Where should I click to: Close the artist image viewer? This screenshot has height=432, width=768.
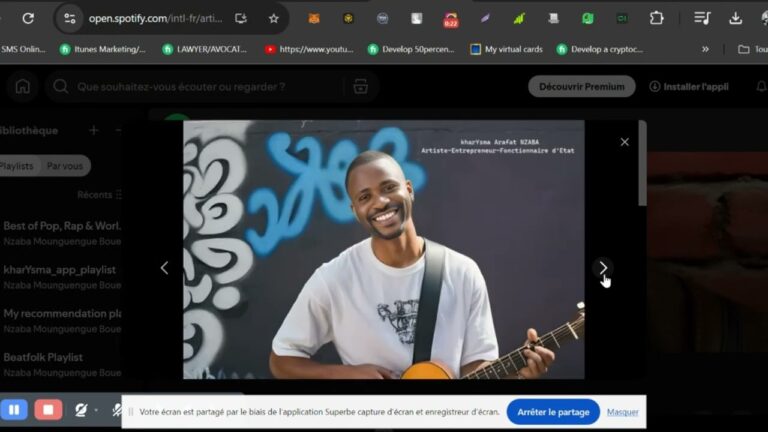(624, 142)
